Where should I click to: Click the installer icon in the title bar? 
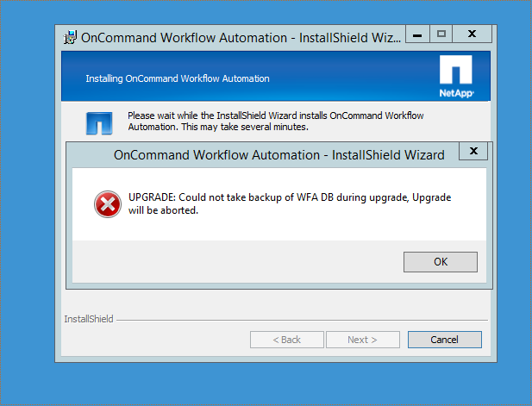[x=69, y=37]
